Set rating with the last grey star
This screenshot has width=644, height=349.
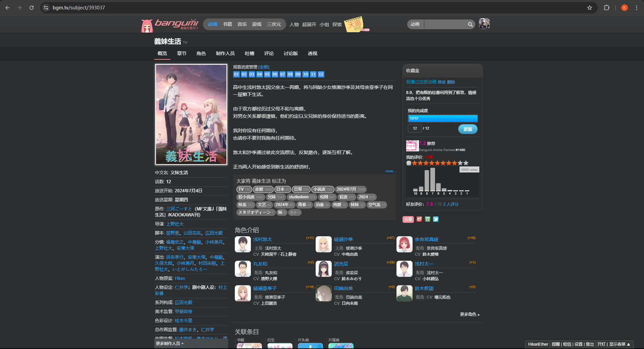466,163
